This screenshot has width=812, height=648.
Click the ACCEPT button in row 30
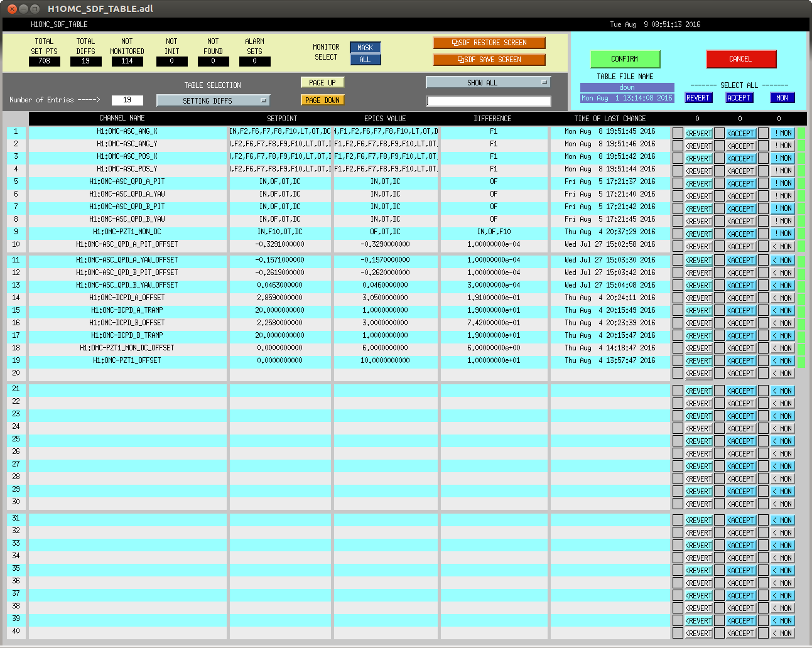741,504
